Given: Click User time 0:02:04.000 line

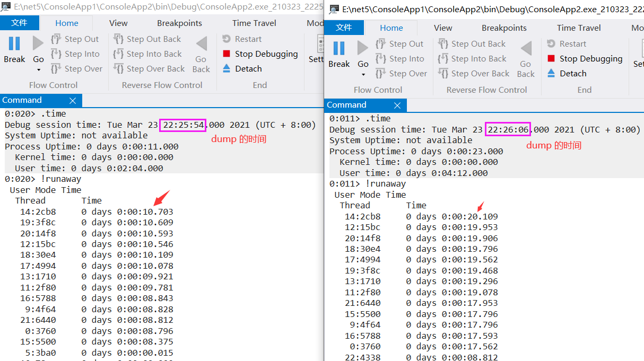Looking at the screenshot, I should tap(89, 168).
